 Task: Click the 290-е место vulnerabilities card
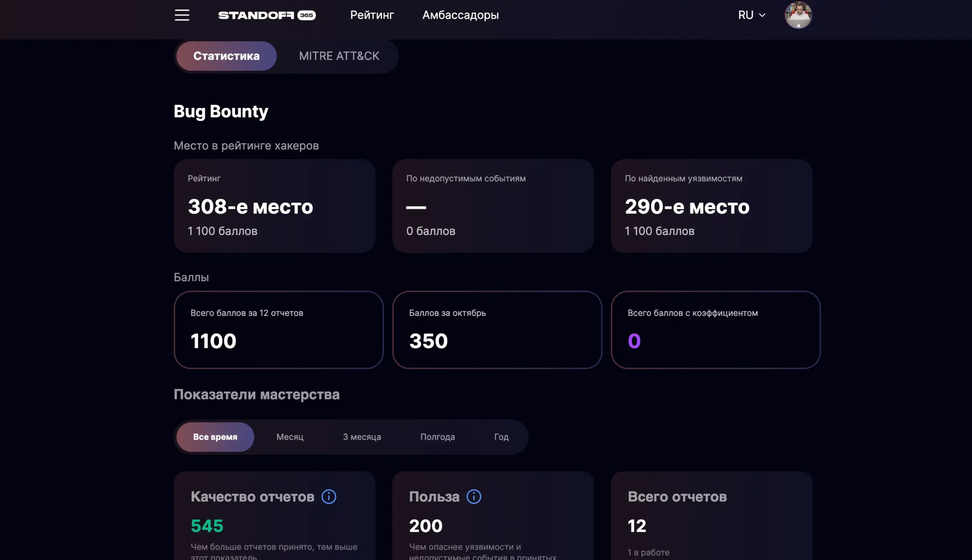(711, 206)
